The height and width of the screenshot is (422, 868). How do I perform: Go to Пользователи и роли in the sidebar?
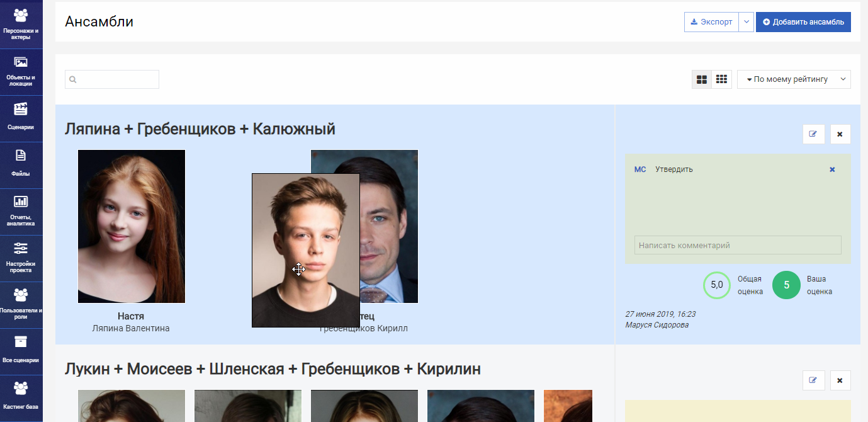click(21, 305)
